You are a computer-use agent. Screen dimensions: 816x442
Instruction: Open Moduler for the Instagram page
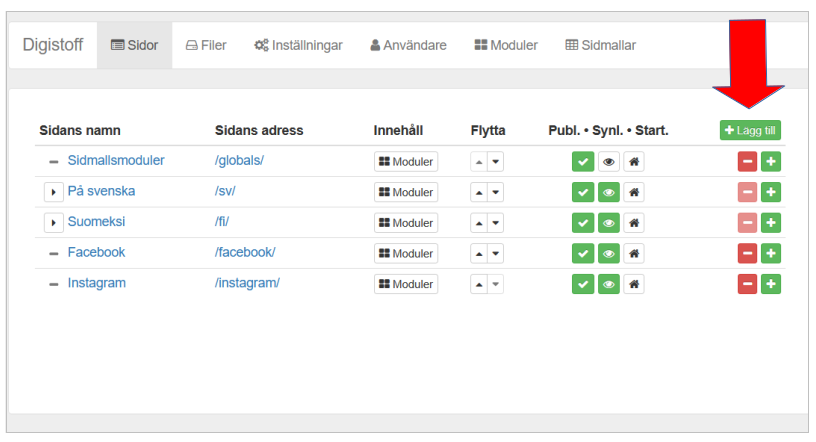[x=405, y=285]
